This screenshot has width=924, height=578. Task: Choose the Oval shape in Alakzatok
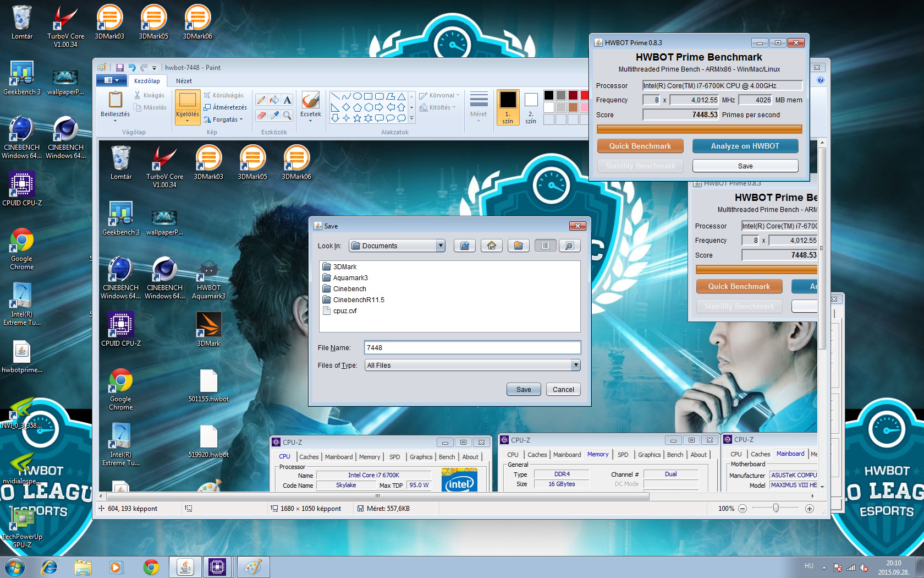[x=357, y=96]
